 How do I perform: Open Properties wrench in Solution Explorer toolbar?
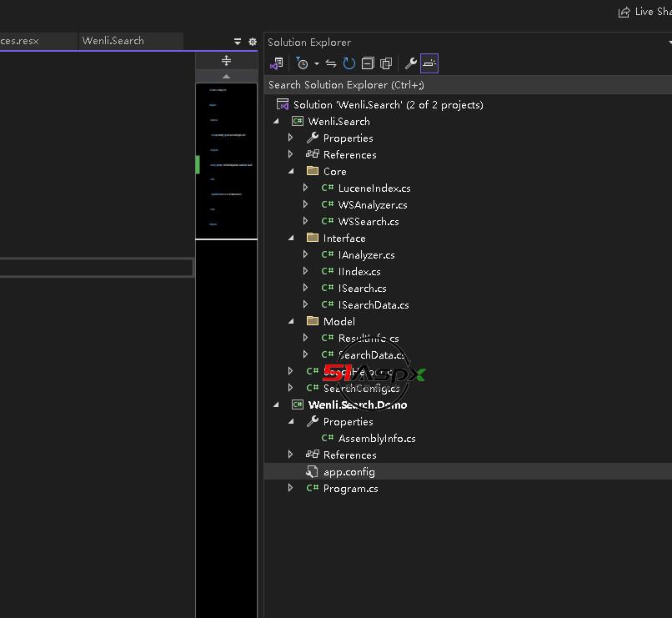tap(410, 64)
